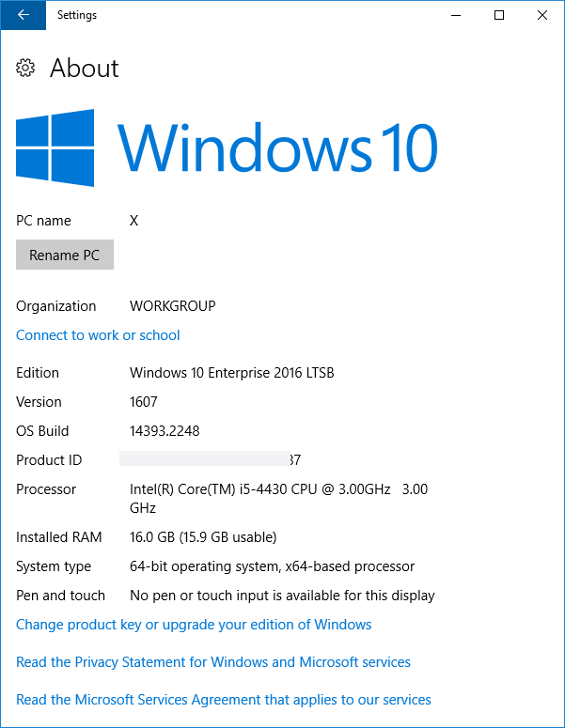Click the PC name value X
Viewport: 565px width, 728px height.
pyautogui.click(x=133, y=221)
